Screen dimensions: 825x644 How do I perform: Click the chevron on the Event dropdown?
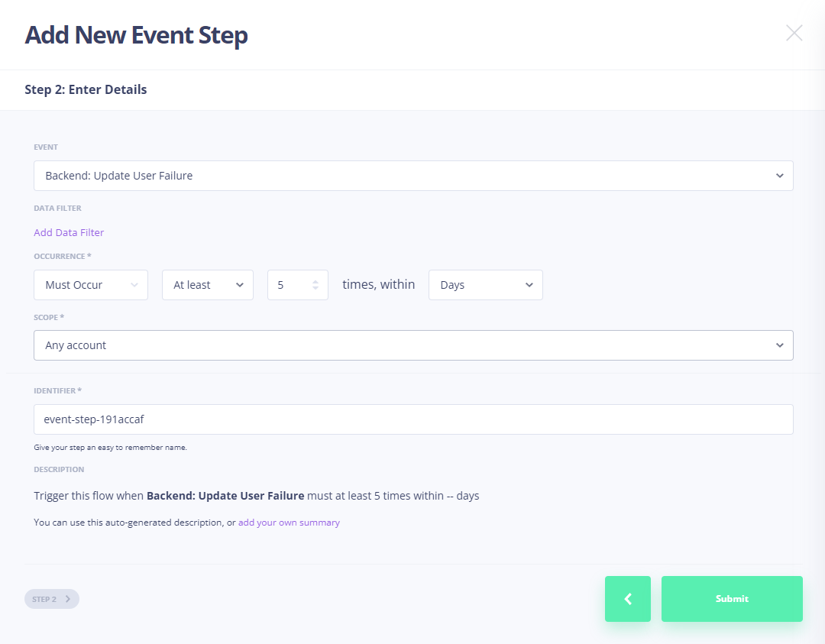(x=779, y=176)
